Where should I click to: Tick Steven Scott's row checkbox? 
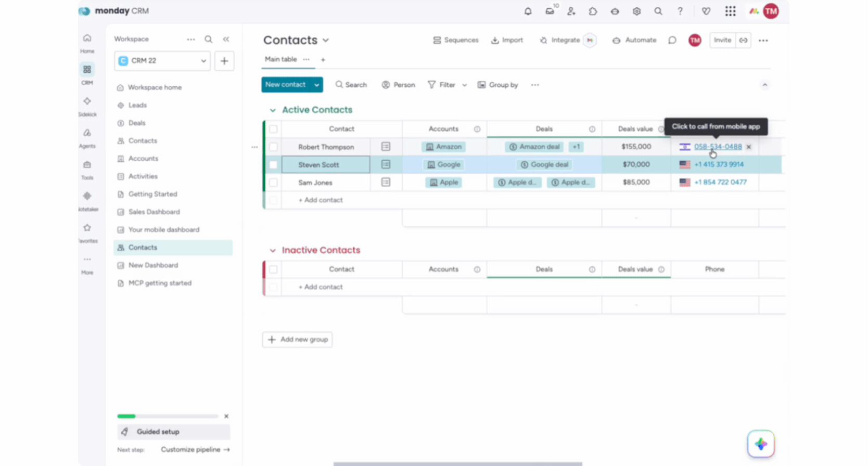click(273, 165)
